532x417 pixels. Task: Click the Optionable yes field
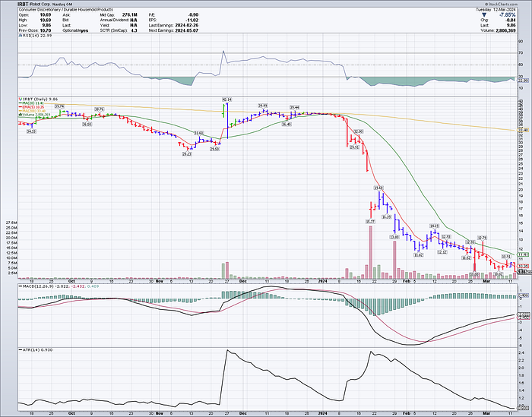[75, 30]
